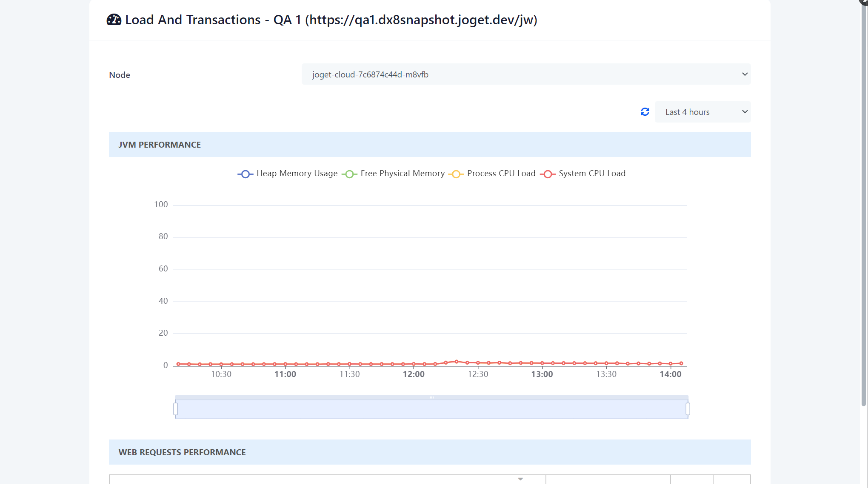Viewport: 868px width, 488px height.
Task: Click the Free Physical Memory legend marker
Action: 349,174
